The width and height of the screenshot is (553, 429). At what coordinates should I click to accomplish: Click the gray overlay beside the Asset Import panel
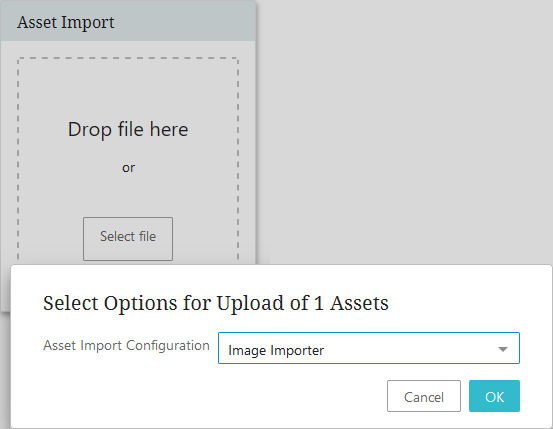tap(404, 132)
